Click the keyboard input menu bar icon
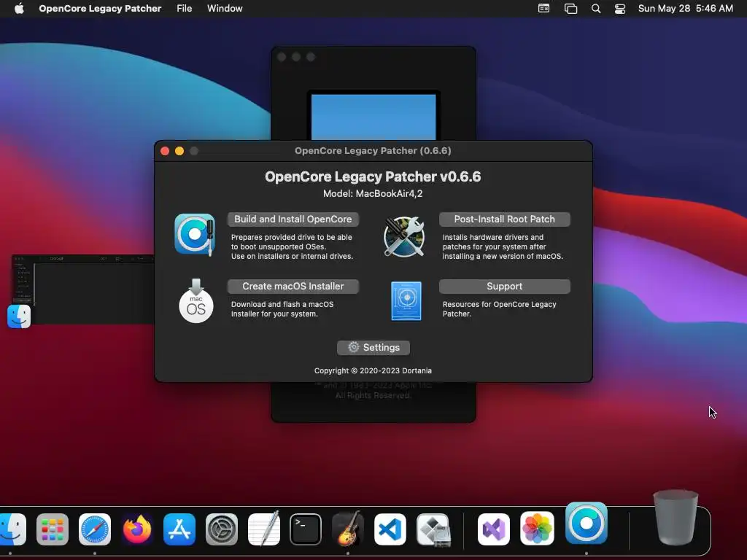Image resolution: width=747 pixels, height=560 pixels. coord(543,8)
